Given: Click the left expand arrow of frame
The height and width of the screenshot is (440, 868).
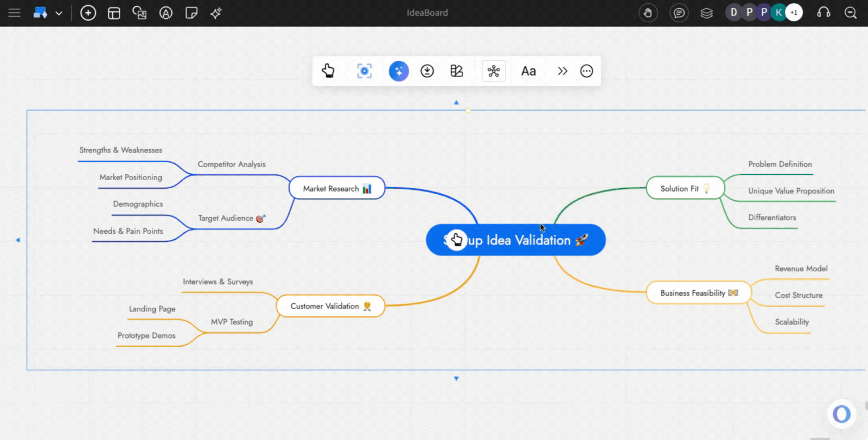Looking at the screenshot, I should point(17,240).
